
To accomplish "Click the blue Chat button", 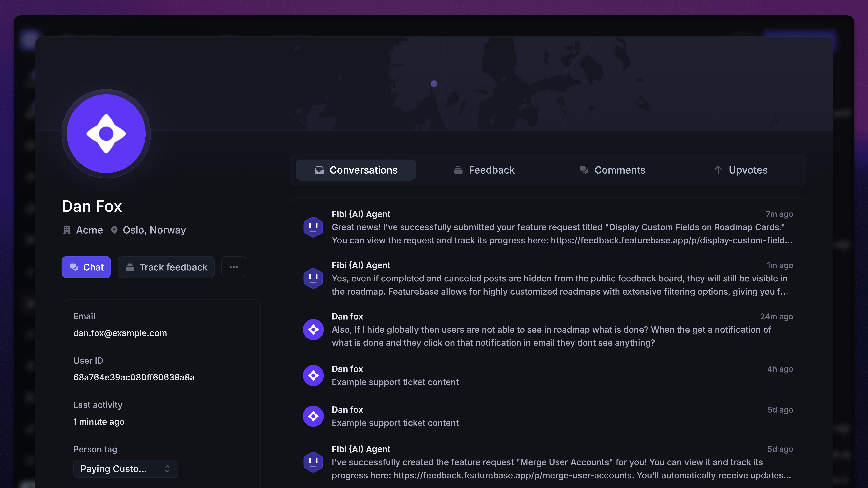I will (86, 267).
